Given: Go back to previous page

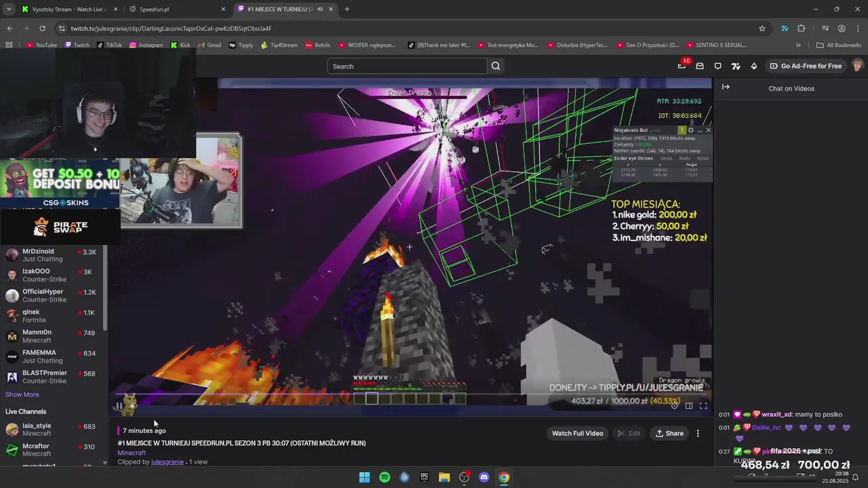Looking at the screenshot, I should pos(9,28).
